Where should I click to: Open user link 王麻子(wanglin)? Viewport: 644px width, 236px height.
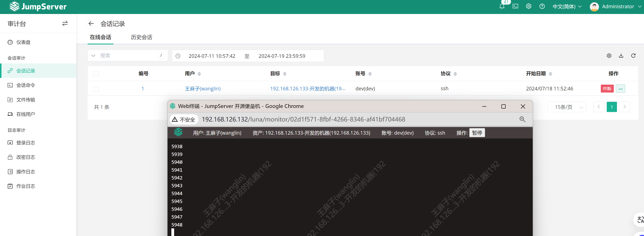[202, 89]
